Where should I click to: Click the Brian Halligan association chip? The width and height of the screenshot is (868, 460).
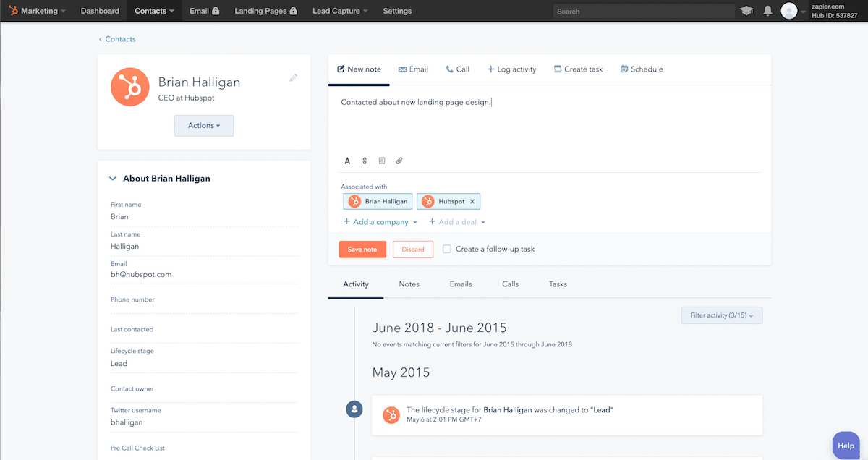[x=378, y=202]
